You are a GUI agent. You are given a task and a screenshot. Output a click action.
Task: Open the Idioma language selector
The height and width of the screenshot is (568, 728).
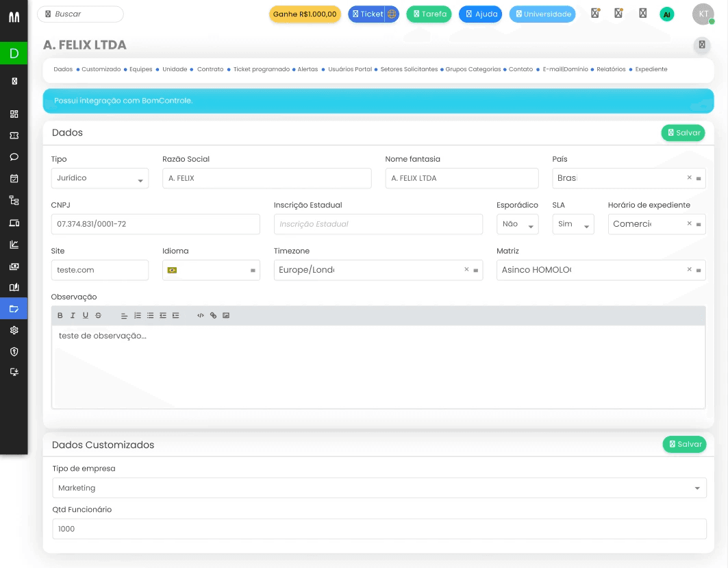coord(211,270)
